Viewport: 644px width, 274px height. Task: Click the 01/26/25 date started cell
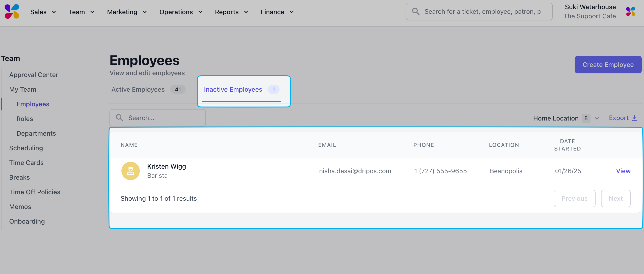pyautogui.click(x=568, y=171)
